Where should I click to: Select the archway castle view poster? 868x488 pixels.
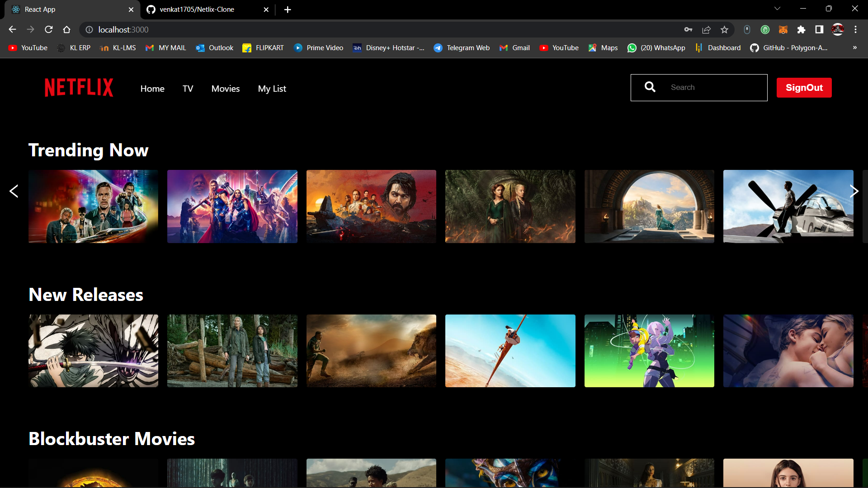tap(649, 206)
